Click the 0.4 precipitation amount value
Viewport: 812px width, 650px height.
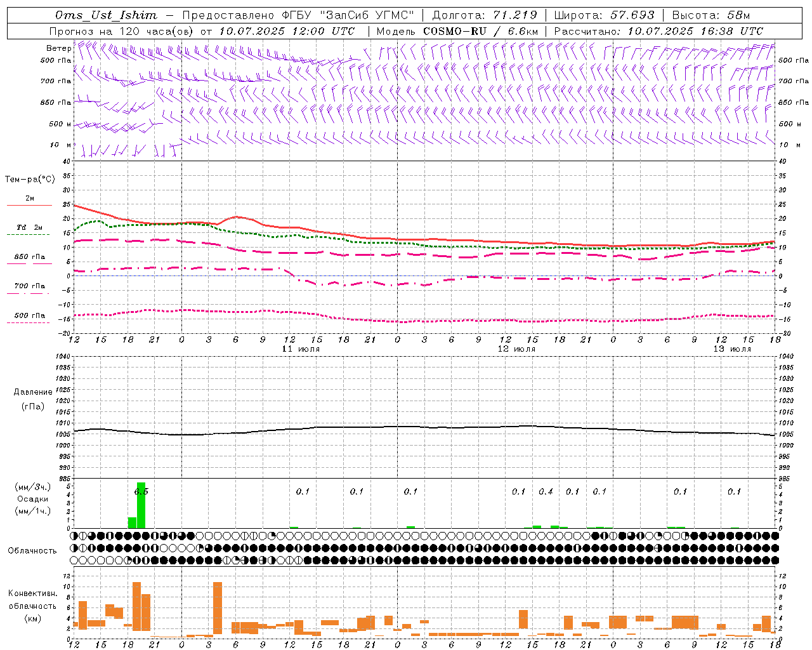[546, 491]
